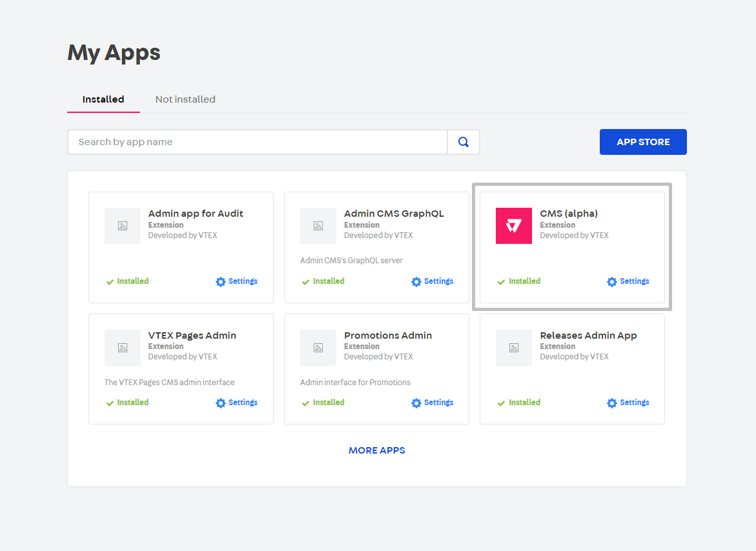
Task: Click gear icon in Releases Admin App card
Action: pos(612,403)
